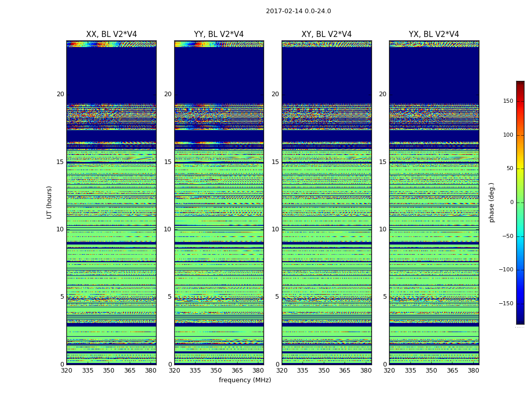
Task: Click the colorbar tick label 150
Action: 507,101
